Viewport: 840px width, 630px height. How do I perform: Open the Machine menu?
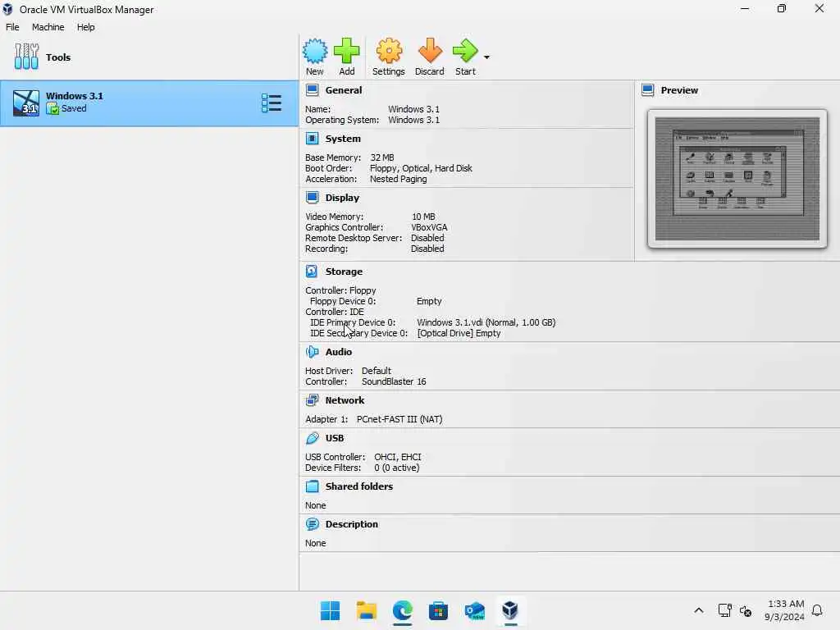(x=48, y=27)
